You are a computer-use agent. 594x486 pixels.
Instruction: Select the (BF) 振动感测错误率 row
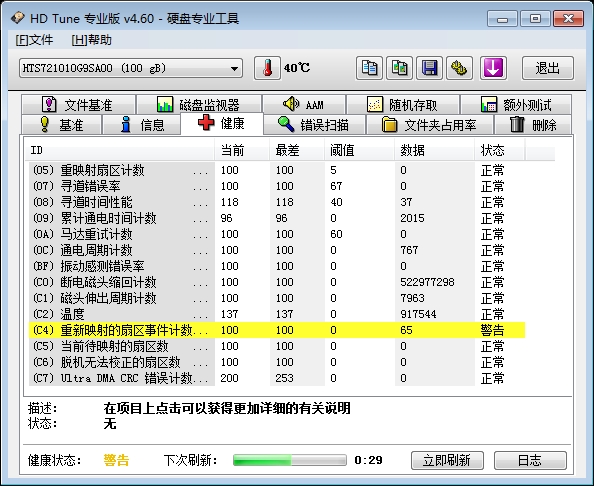tap(277, 266)
